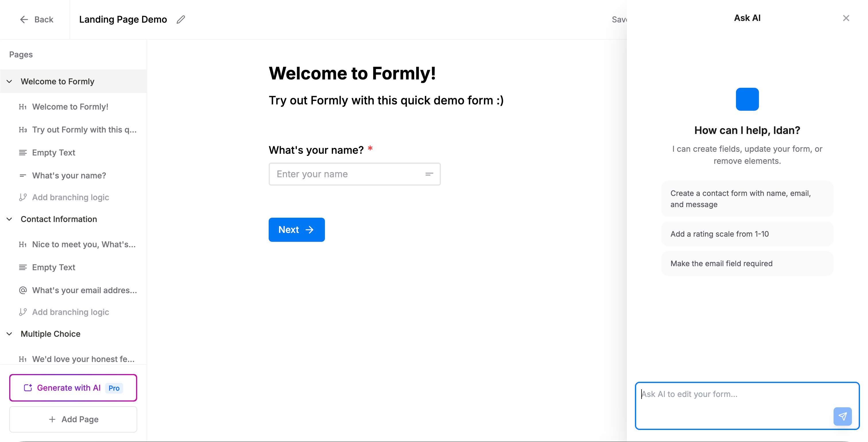
Task: Click the 'What's your name?' question label
Action: click(316, 150)
